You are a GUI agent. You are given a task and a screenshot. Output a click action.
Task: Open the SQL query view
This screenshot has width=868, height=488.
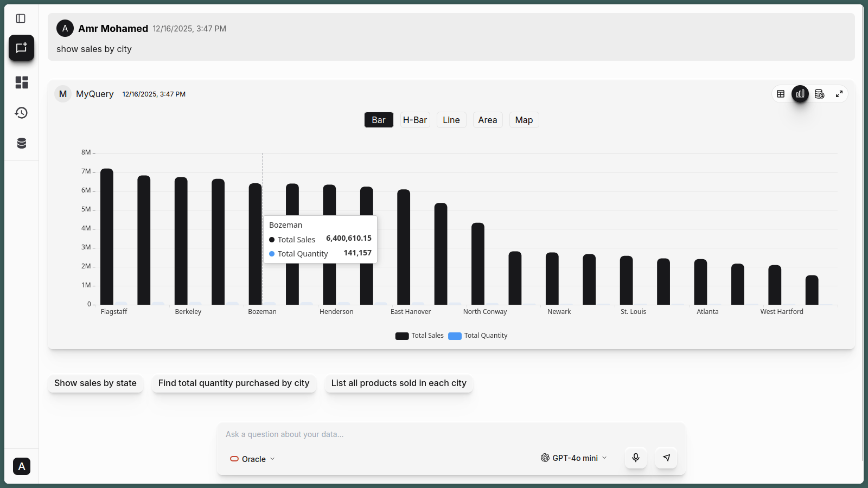819,93
